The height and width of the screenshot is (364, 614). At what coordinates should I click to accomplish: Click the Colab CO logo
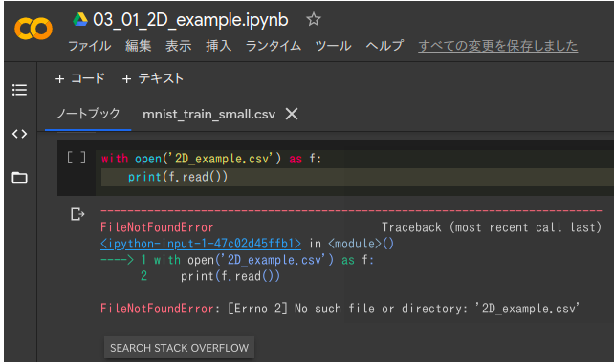click(x=33, y=29)
